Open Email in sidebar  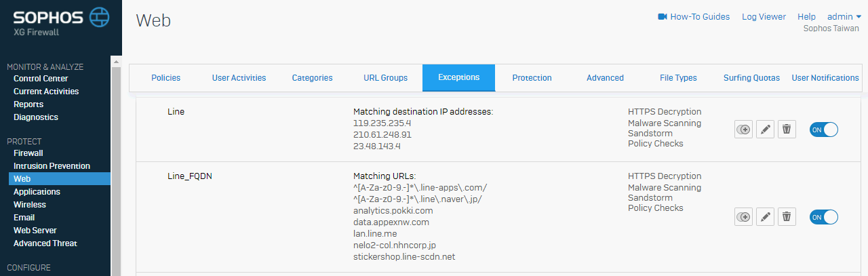coord(24,218)
